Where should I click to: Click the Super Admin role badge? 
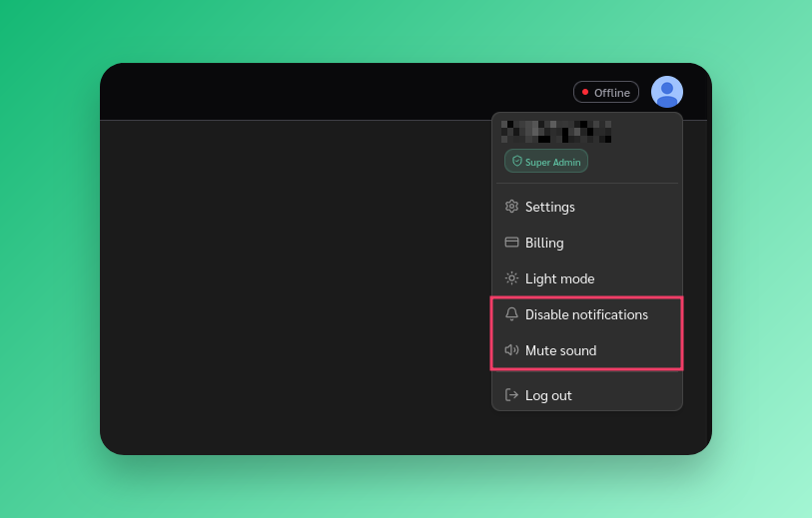(546, 161)
